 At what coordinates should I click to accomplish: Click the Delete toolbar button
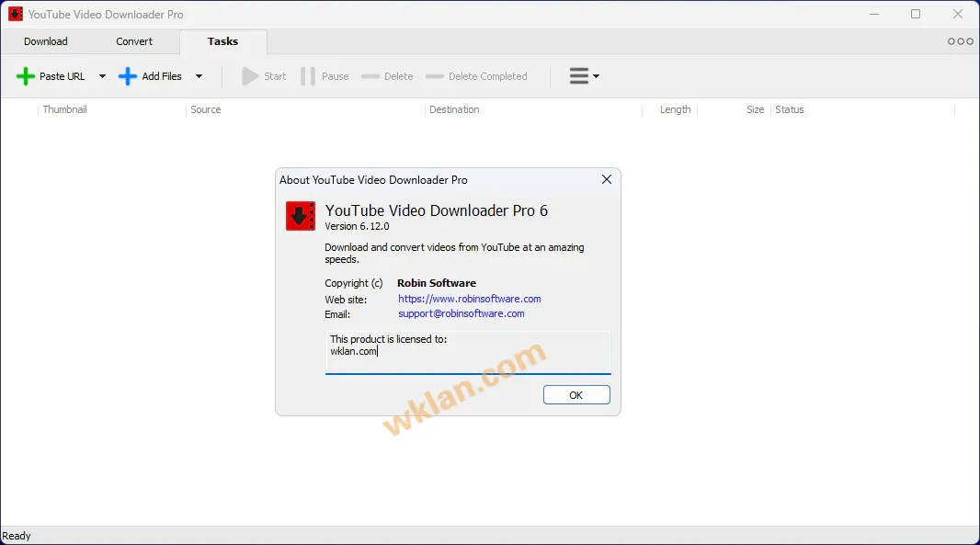pyautogui.click(x=388, y=76)
